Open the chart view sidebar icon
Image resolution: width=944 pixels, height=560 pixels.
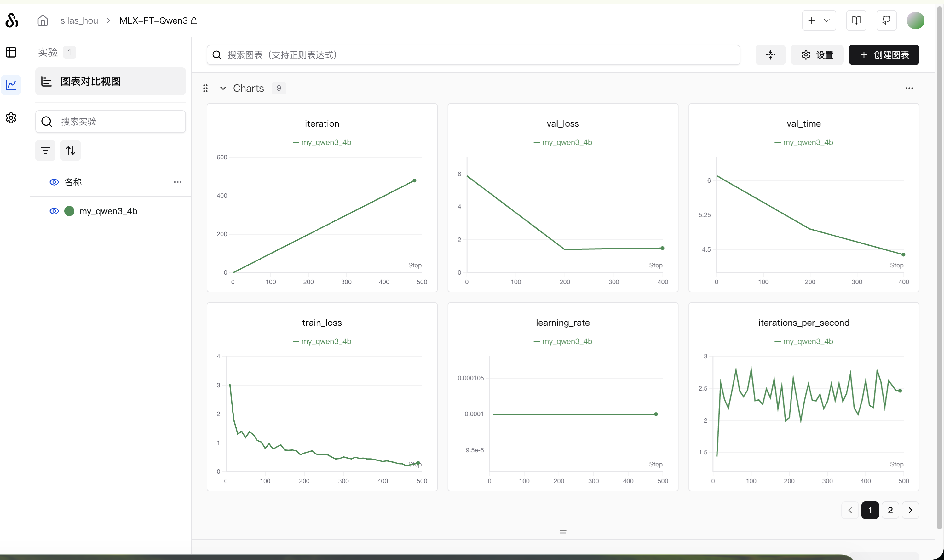pyautogui.click(x=11, y=84)
